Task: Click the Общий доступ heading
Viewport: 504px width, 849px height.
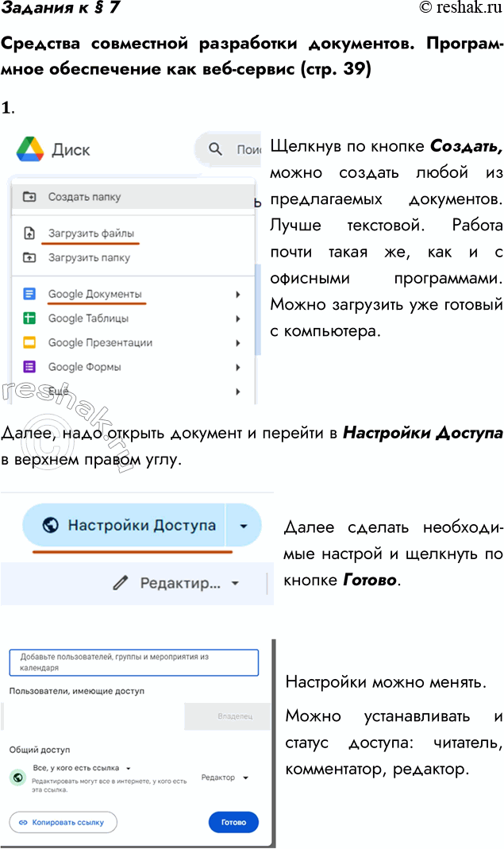Action: click(x=40, y=750)
